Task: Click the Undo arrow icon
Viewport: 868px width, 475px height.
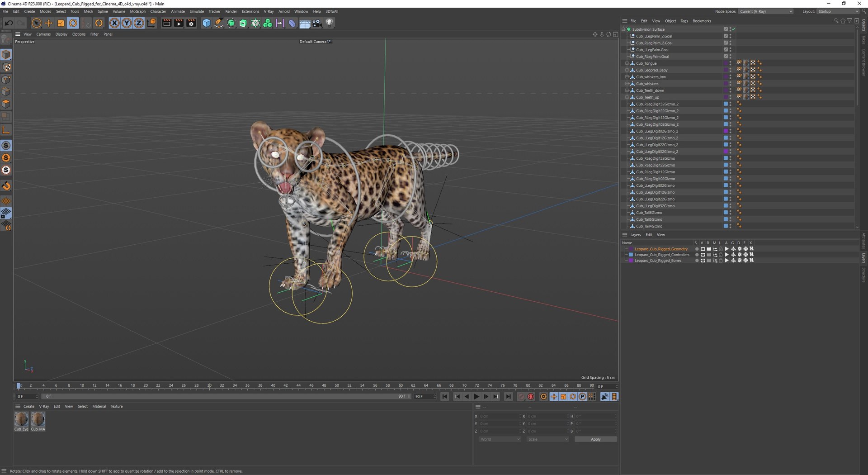Action: [x=9, y=23]
